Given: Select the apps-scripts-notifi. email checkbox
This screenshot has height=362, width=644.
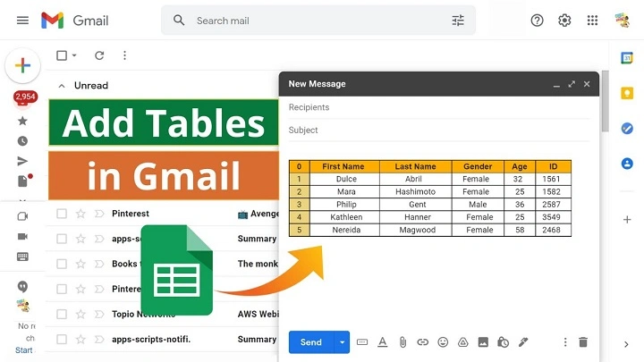Looking at the screenshot, I should [x=62, y=339].
